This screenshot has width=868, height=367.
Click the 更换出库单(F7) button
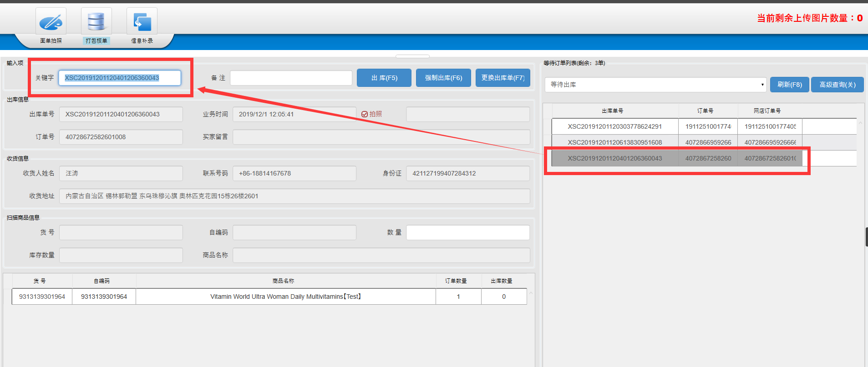click(503, 78)
